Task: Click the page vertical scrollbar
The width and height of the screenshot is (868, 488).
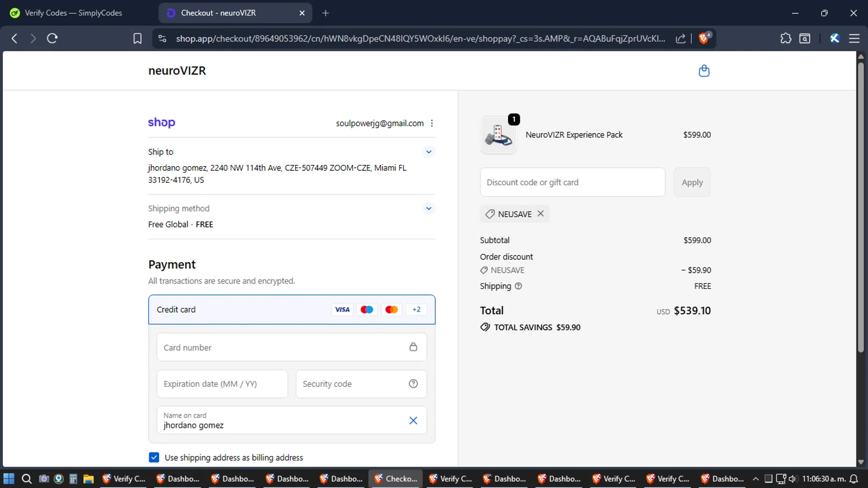Action: (860, 207)
